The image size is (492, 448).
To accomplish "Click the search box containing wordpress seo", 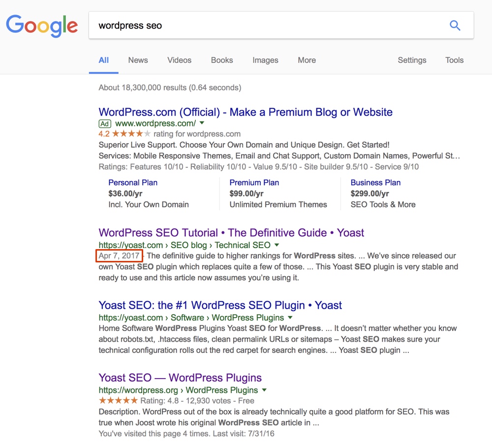I will (281, 26).
